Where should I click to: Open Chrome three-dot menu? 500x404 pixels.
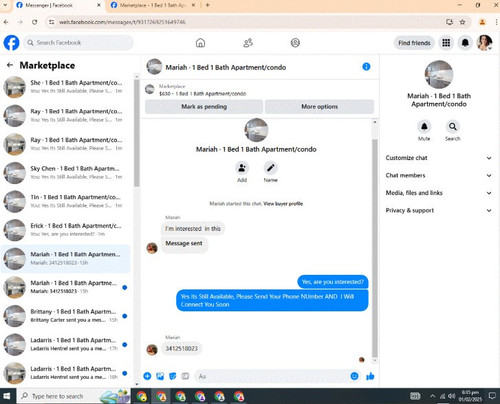(496, 22)
